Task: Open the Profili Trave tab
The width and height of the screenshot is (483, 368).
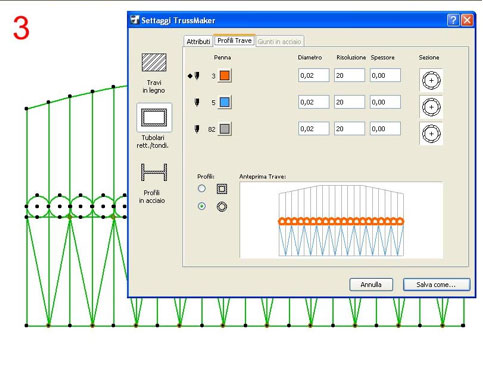Action: 234,40
